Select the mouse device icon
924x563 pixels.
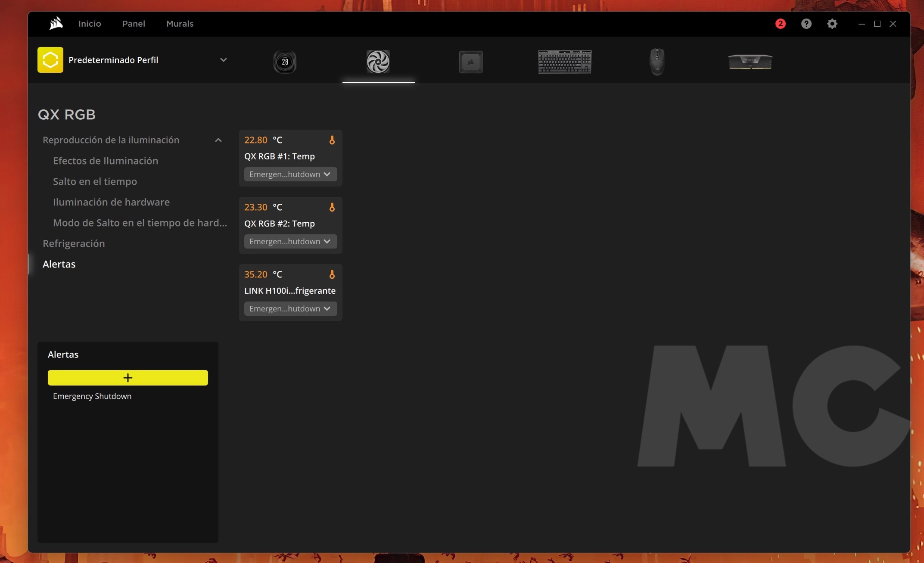(x=657, y=62)
